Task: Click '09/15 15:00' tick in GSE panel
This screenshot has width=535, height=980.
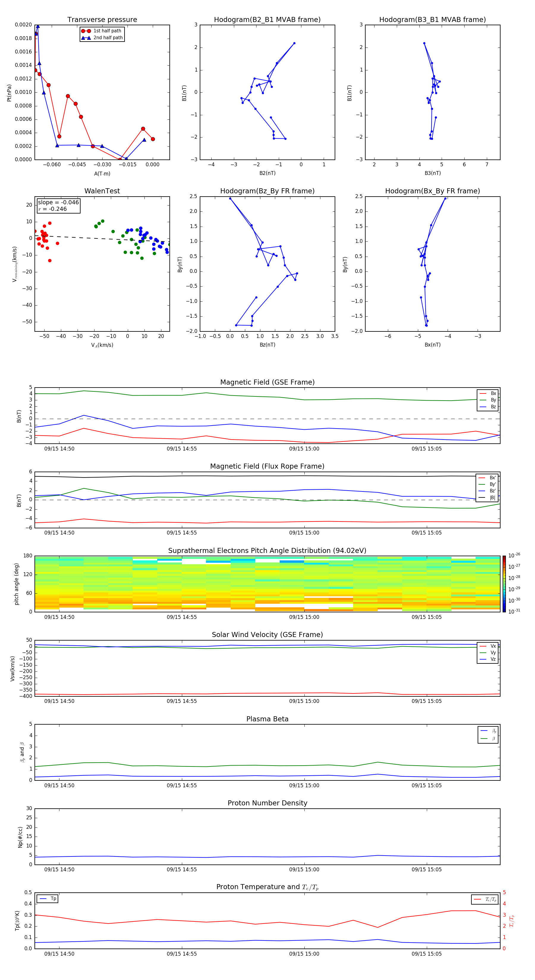Action: click(304, 449)
